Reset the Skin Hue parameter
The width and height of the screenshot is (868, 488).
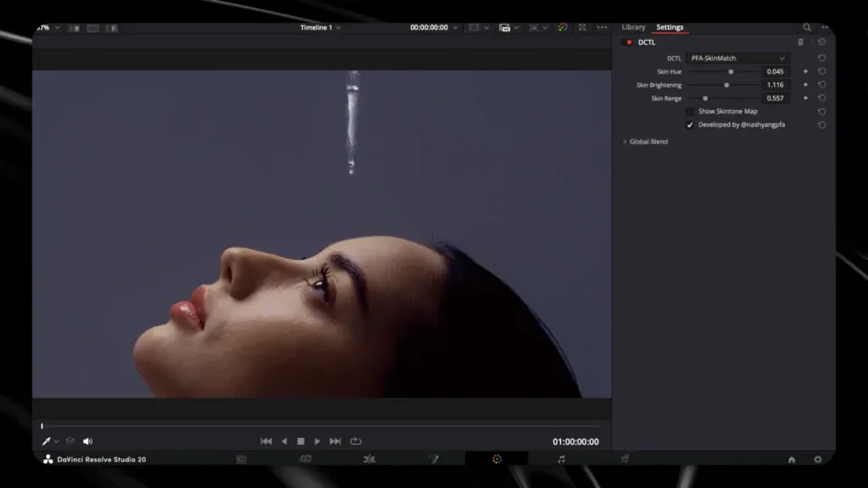[821, 71]
